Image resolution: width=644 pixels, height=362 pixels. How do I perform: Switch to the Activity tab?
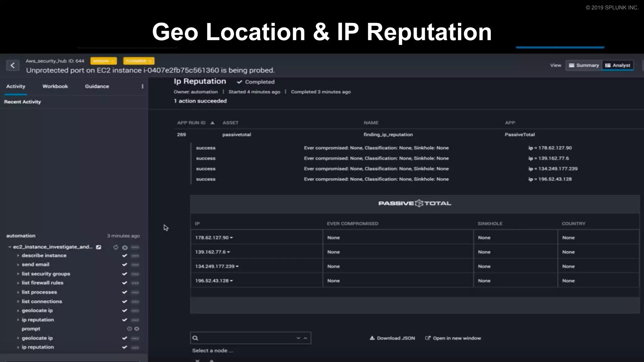pyautogui.click(x=16, y=86)
